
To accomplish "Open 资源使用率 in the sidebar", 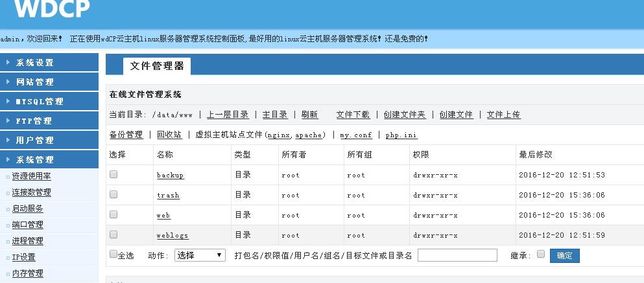I will pos(31,176).
